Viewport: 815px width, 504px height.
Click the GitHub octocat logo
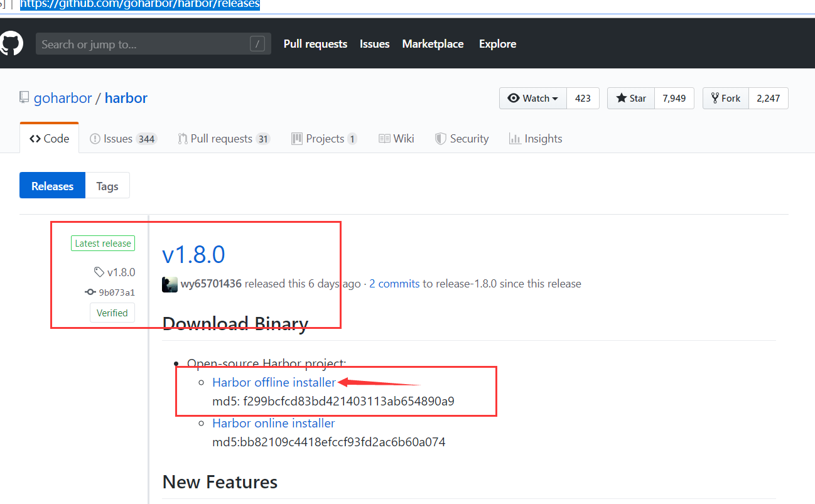(x=11, y=44)
